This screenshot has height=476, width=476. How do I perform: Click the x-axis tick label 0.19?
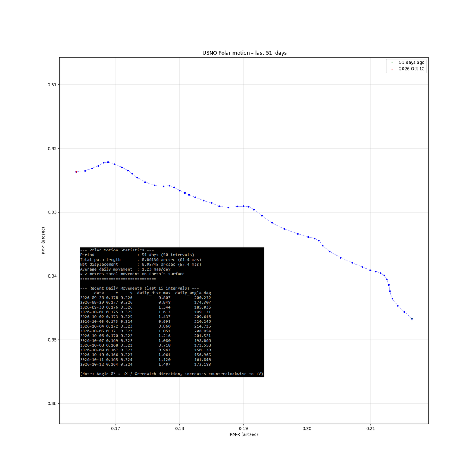click(243, 428)
